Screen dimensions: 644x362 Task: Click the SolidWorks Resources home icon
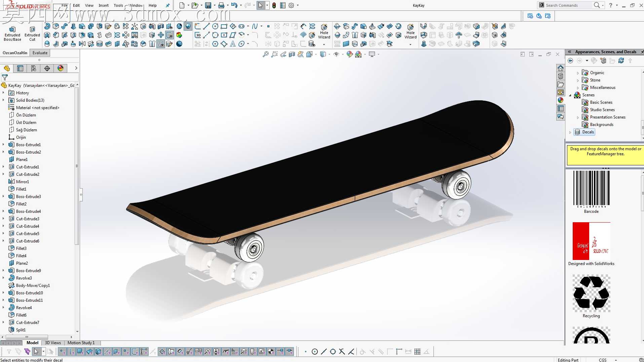click(x=561, y=68)
